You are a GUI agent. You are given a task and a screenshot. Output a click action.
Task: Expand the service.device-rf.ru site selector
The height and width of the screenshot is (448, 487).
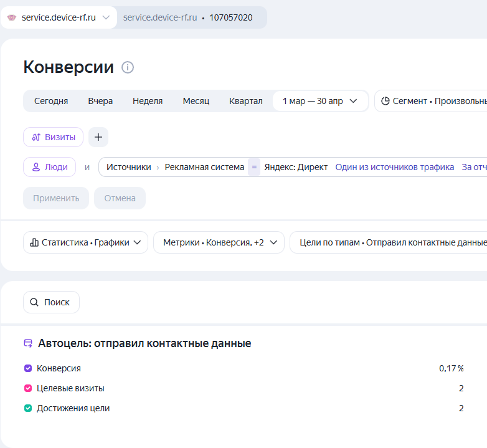point(59,17)
